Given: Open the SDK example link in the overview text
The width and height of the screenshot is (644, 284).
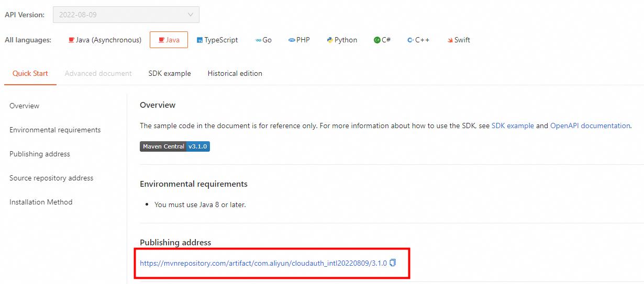Looking at the screenshot, I should point(513,126).
